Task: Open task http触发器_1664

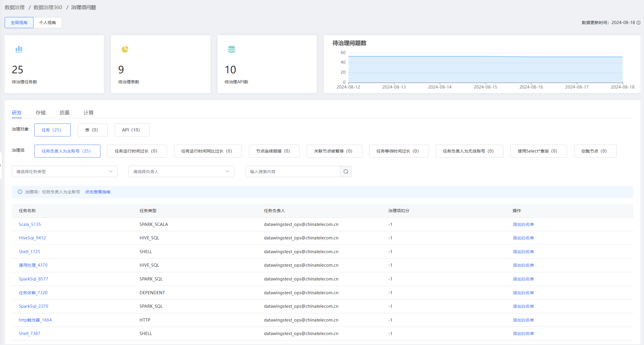Action: coord(35,320)
